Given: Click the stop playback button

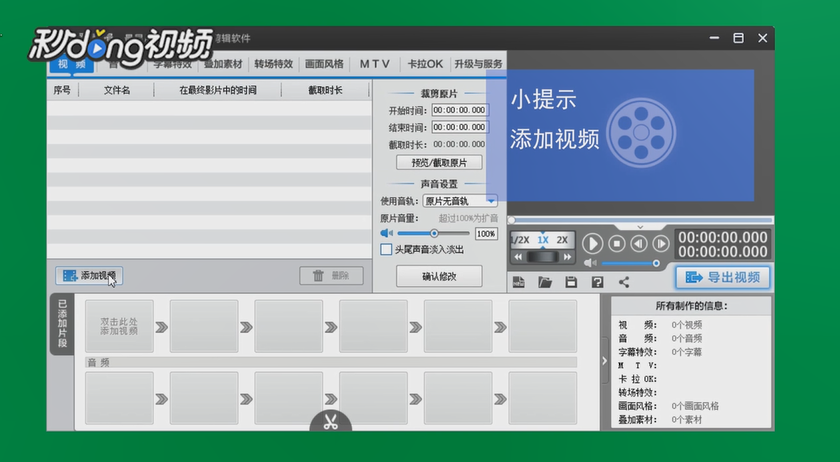Looking at the screenshot, I should pyautogui.click(x=617, y=244).
